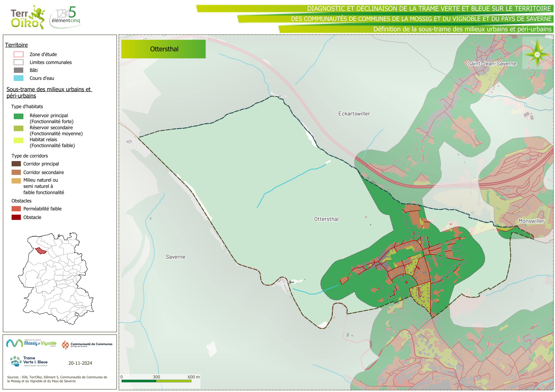Click the green Ottersthal title banner
Image resolution: width=555 pixels, height=392 pixels.
point(163,49)
